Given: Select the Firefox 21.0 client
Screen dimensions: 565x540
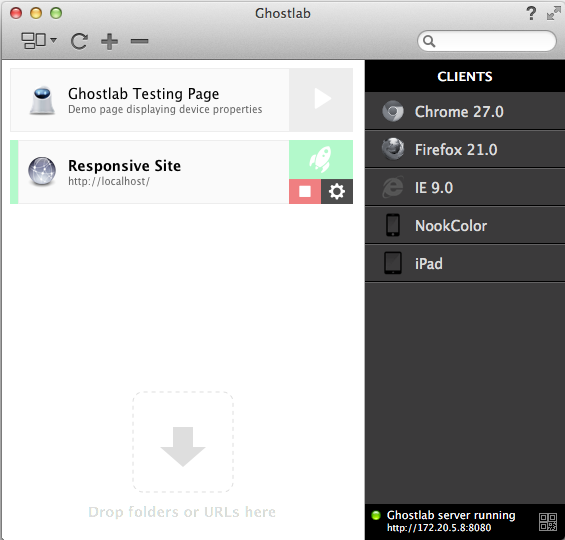Looking at the screenshot, I should tap(465, 149).
